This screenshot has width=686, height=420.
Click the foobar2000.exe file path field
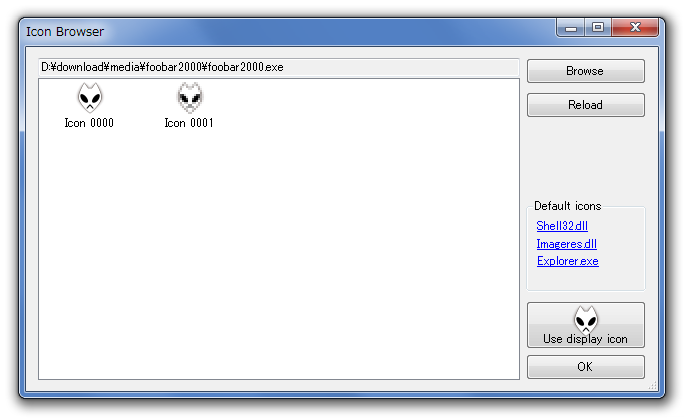279,67
